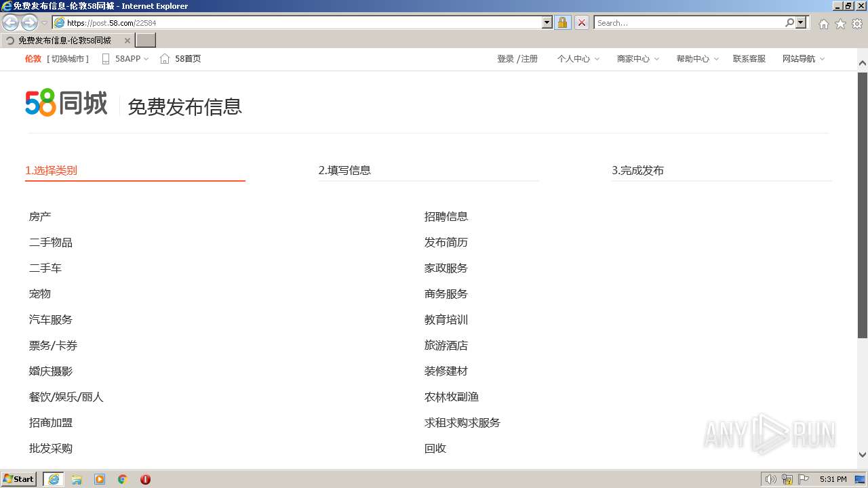Choose the 旅游酒店 category
Screen dimensions: 868x488
click(446, 346)
